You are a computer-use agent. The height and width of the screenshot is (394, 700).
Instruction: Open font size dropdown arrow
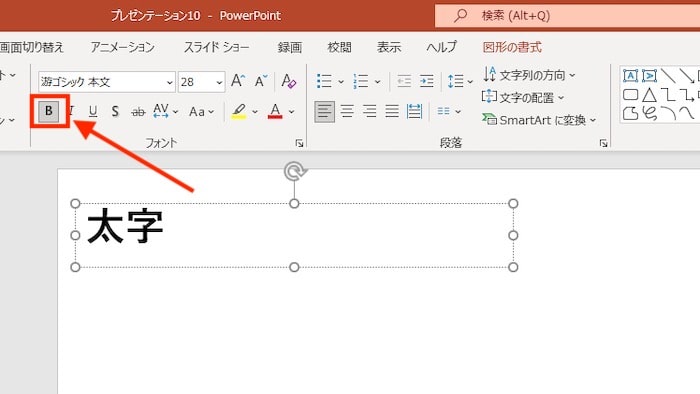click(x=219, y=83)
